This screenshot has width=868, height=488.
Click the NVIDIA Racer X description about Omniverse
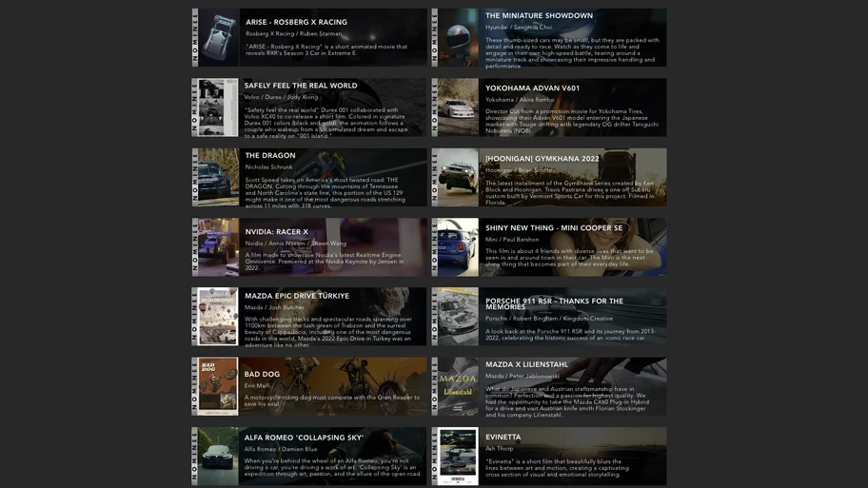(x=325, y=262)
